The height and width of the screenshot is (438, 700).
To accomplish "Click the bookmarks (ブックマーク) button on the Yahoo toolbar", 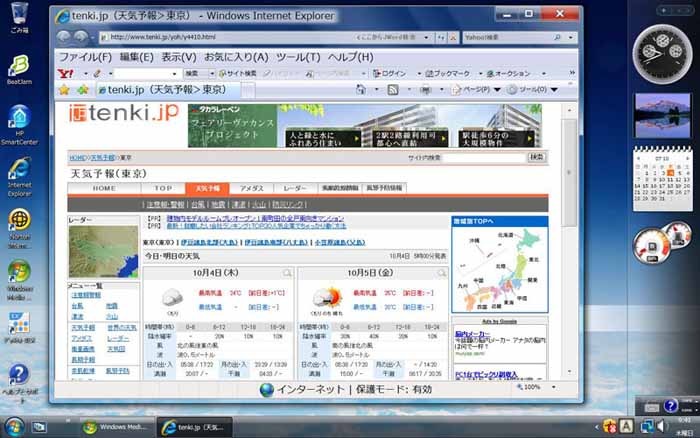I will click(x=448, y=74).
